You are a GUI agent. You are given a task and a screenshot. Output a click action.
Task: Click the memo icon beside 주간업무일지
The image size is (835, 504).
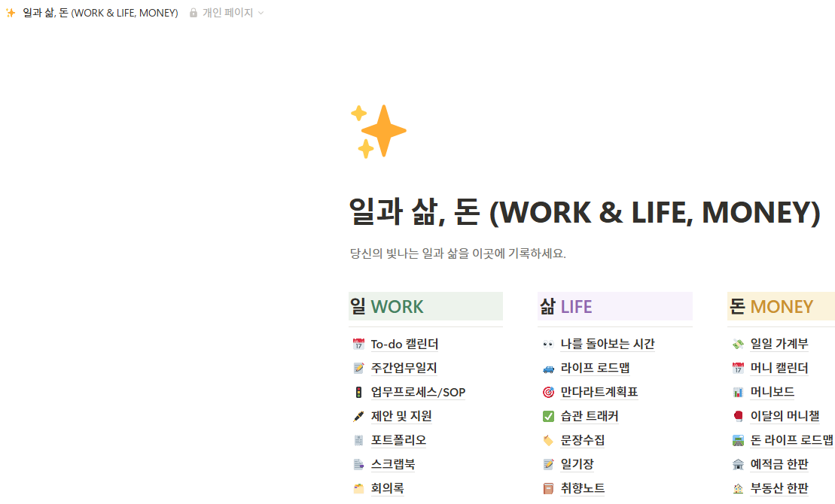(358, 369)
